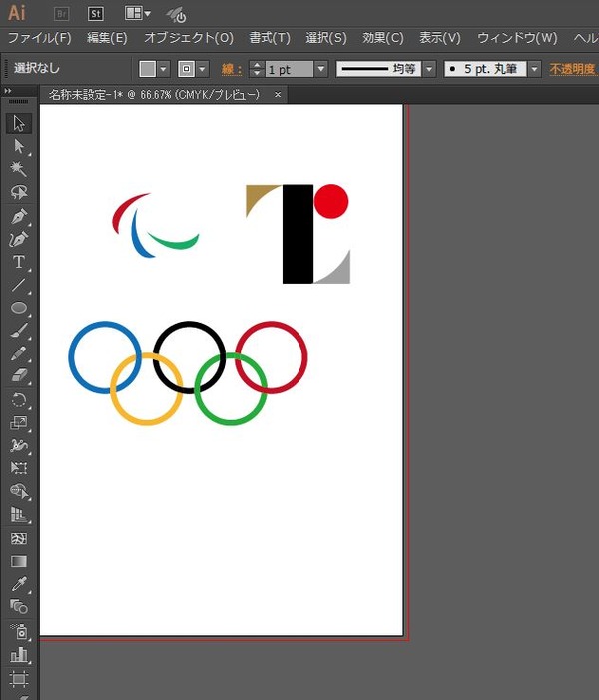Viewport: 599px width, 700px height.
Task: Select the Mesh tool
Action: point(19,539)
